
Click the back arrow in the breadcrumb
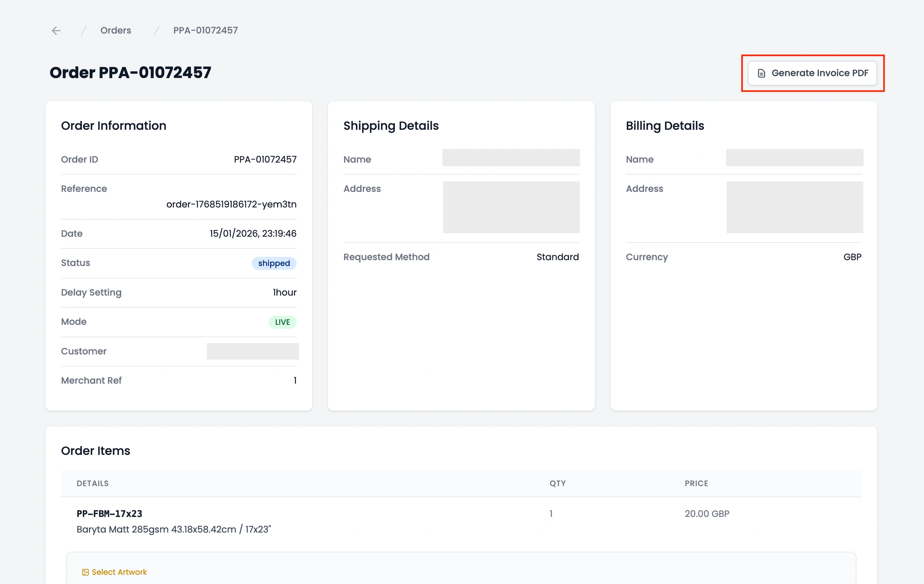click(56, 30)
